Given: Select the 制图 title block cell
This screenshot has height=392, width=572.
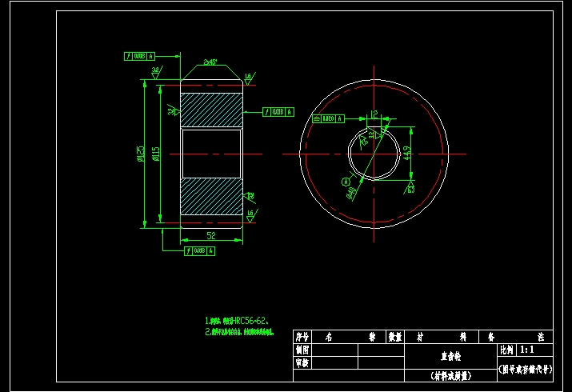Looking at the screenshot, I should pos(302,350).
